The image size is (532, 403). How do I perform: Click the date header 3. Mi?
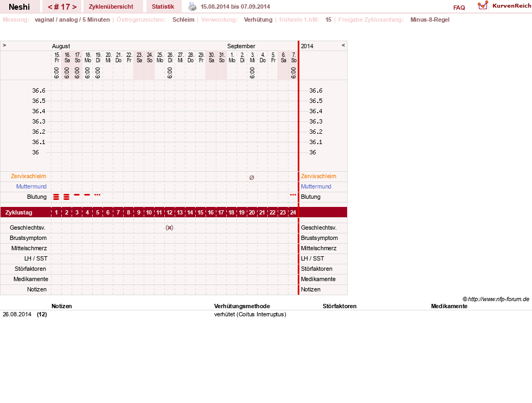(x=252, y=57)
